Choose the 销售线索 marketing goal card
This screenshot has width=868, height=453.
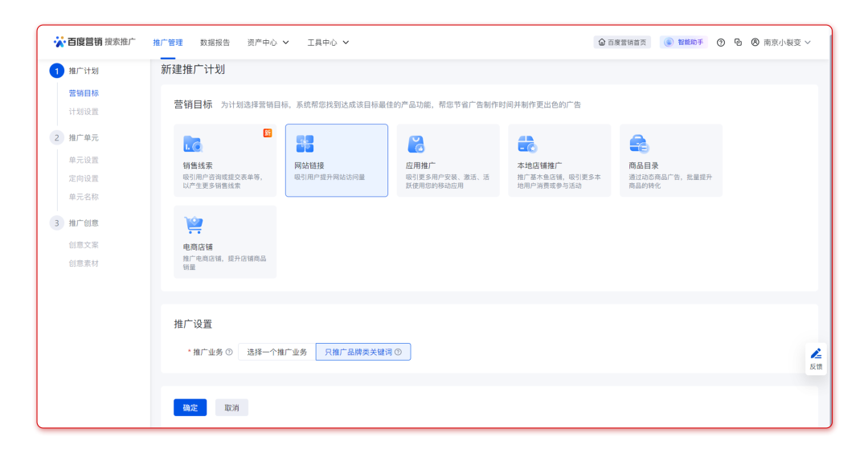pos(225,160)
